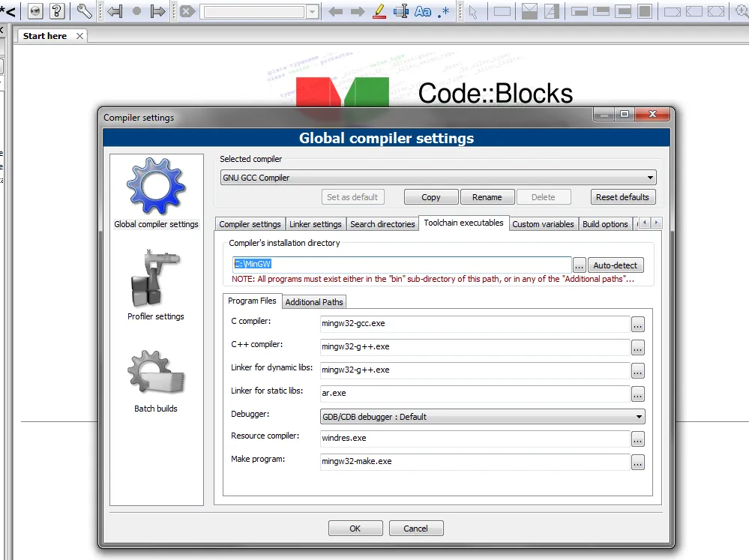Click the toolbar search text field
Image resolution: width=749 pixels, height=560 pixels.
(x=254, y=11)
